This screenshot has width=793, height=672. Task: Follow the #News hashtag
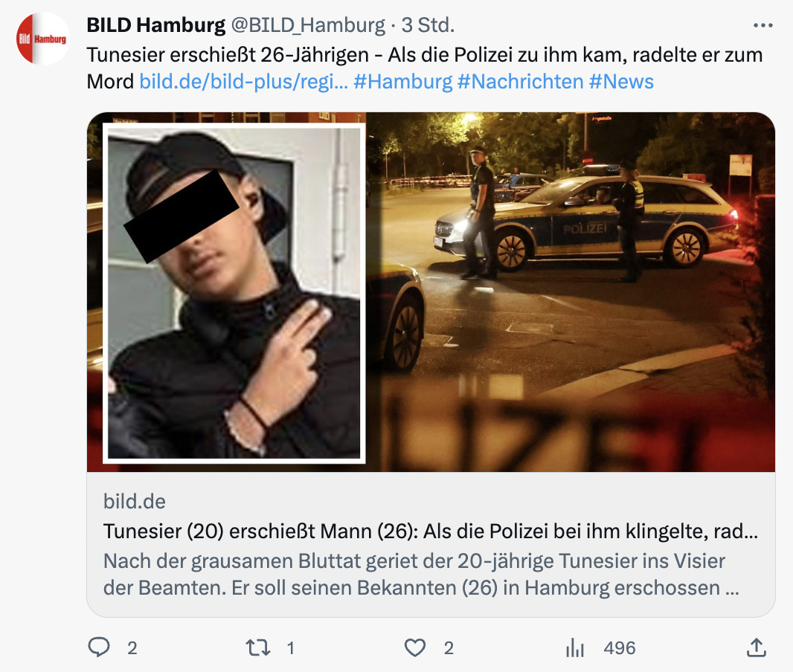[622, 81]
